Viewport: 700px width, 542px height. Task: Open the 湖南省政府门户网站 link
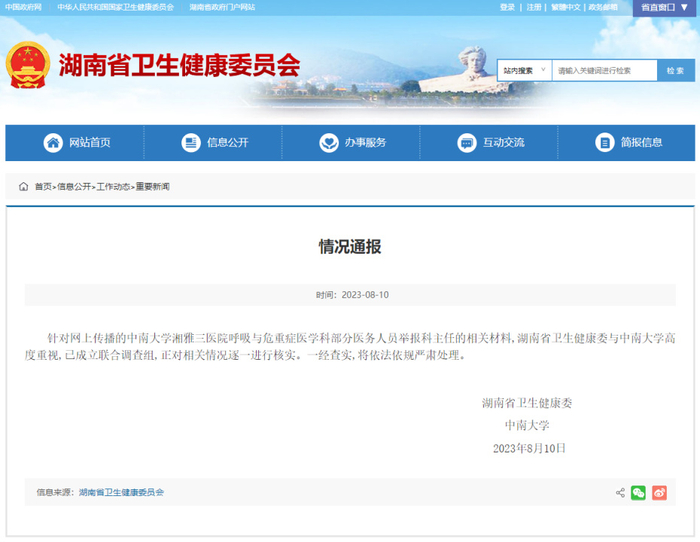click(222, 7)
